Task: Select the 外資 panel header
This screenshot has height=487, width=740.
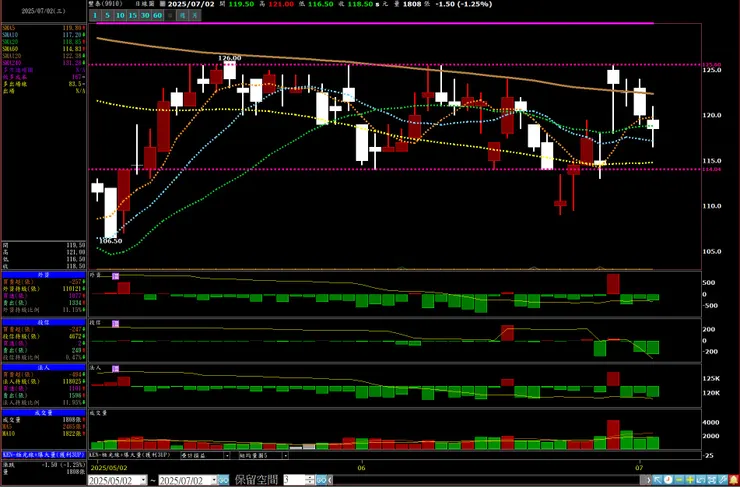Action: point(44,275)
